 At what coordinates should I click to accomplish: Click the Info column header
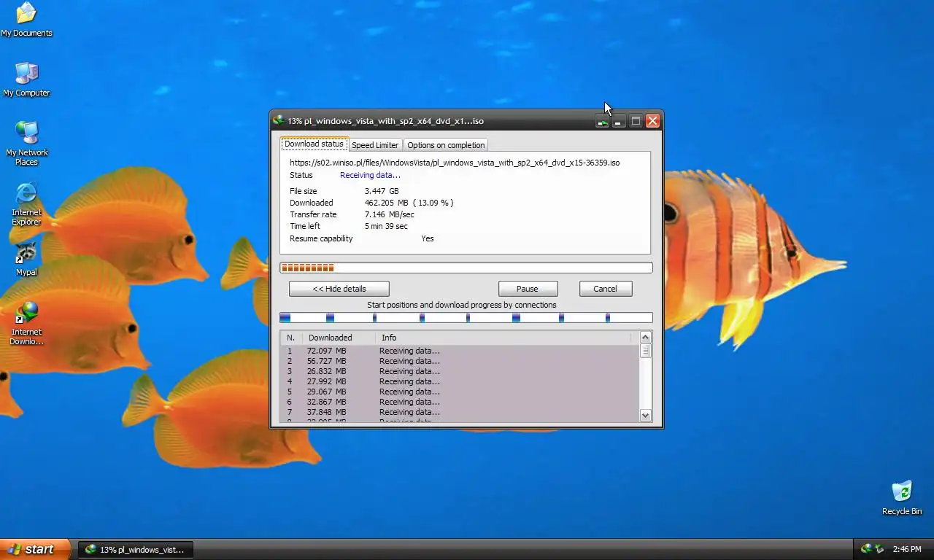(503, 338)
